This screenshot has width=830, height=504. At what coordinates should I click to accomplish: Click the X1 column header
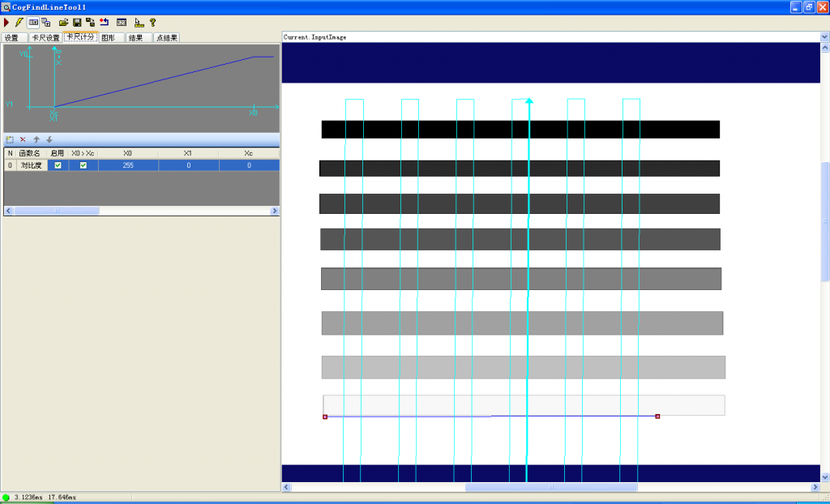tap(188, 153)
